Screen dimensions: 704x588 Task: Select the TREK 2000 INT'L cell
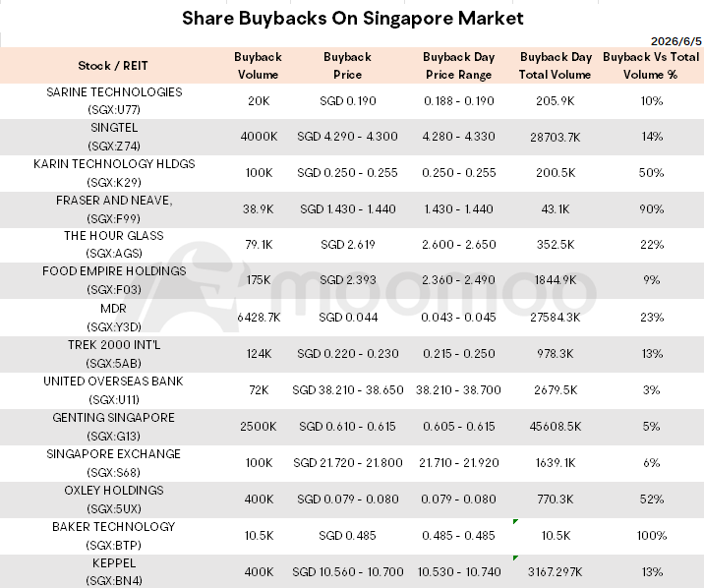114,354
